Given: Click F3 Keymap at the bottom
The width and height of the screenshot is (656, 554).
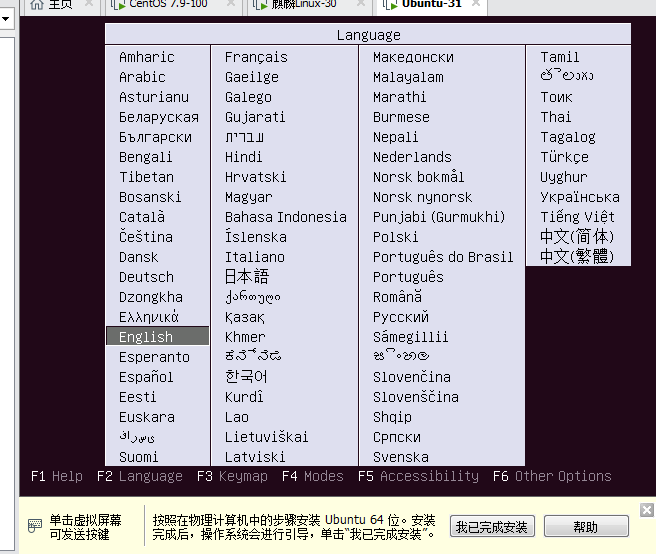Looking at the screenshot, I should pyautogui.click(x=232, y=476).
